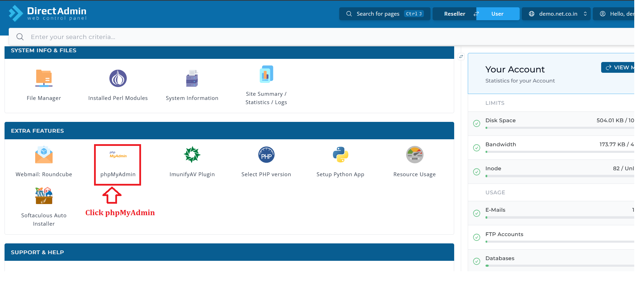Screen dimensions: 644x281
Task: Open Softaculous Auto Installer icon
Action: [44, 196]
